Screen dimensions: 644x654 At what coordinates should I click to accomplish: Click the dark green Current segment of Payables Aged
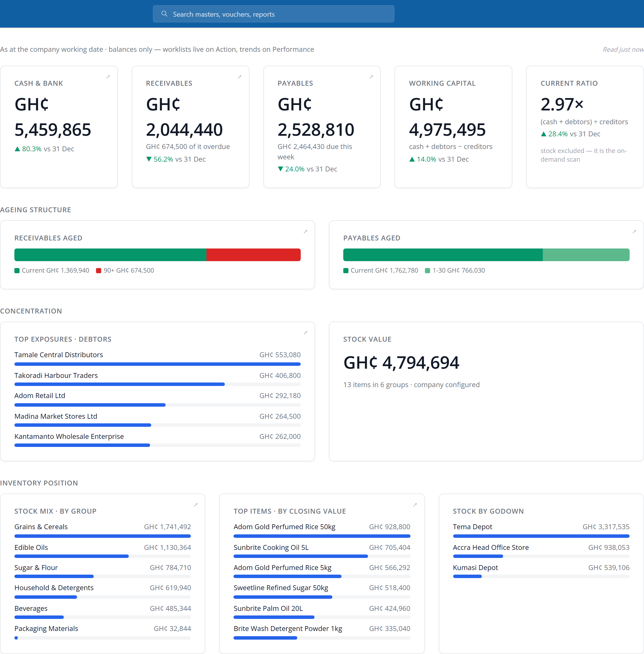coord(443,255)
